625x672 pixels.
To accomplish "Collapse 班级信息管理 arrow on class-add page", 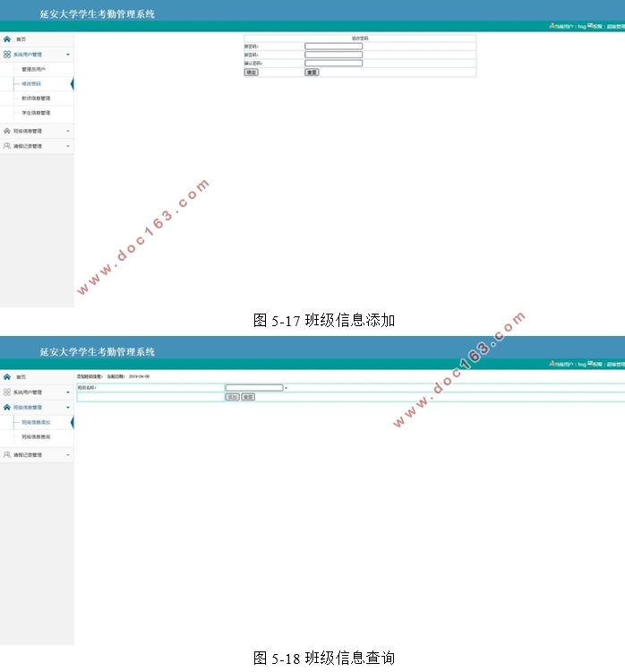I will 68,407.
